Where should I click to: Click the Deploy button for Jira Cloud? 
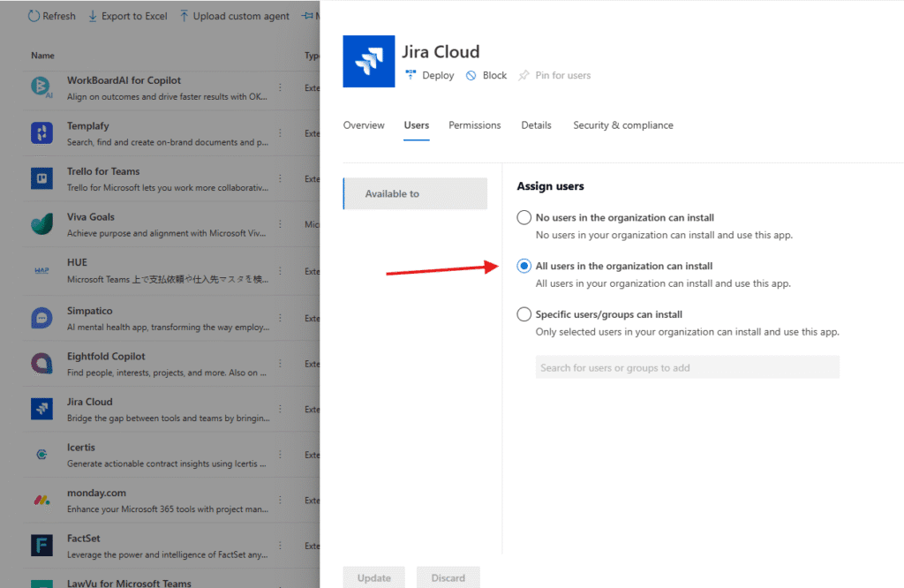click(429, 76)
